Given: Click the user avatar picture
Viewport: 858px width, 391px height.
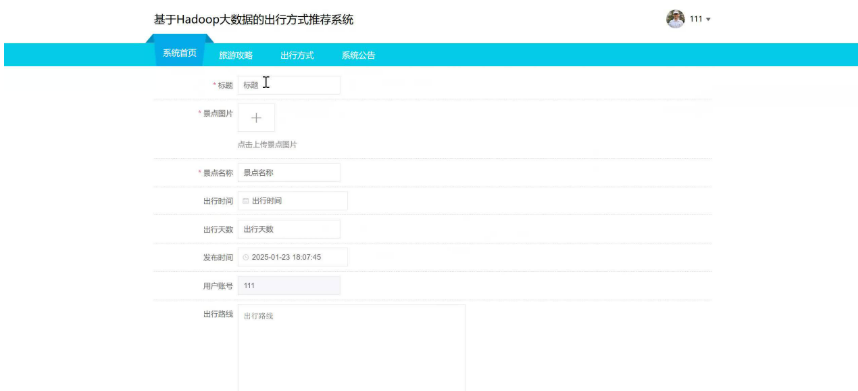Looking at the screenshot, I should [675, 19].
